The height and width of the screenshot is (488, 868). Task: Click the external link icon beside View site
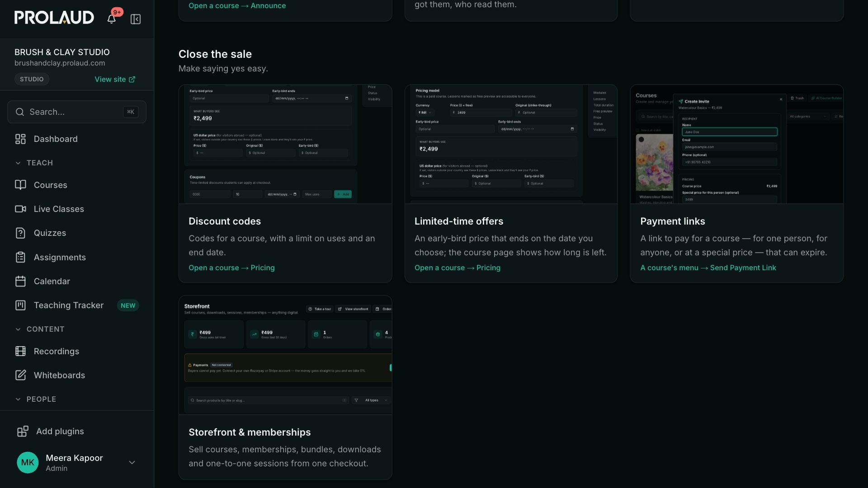tap(132, 79)
